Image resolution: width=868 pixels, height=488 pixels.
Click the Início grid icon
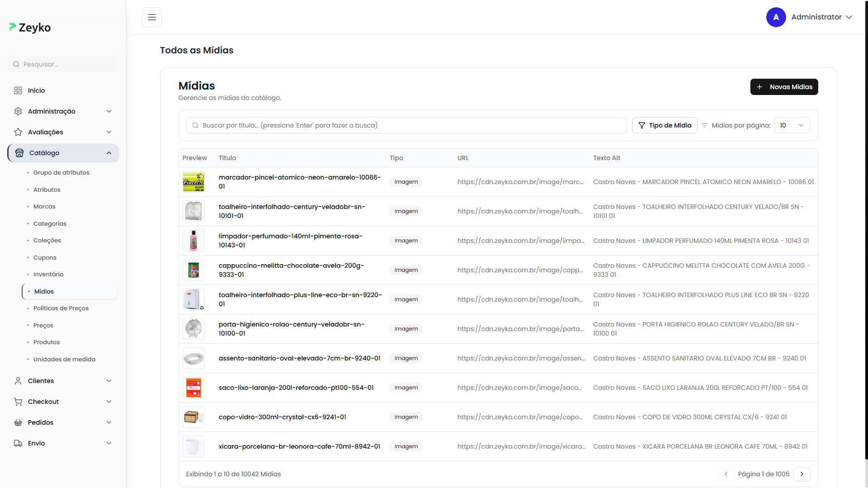18,90
